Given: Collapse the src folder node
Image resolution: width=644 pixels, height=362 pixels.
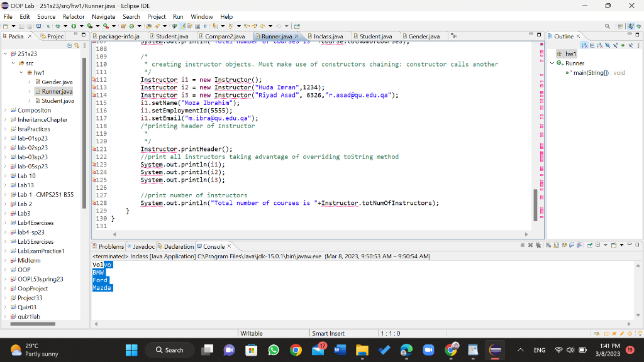Looking at the screenshot, I should (13, 63).
